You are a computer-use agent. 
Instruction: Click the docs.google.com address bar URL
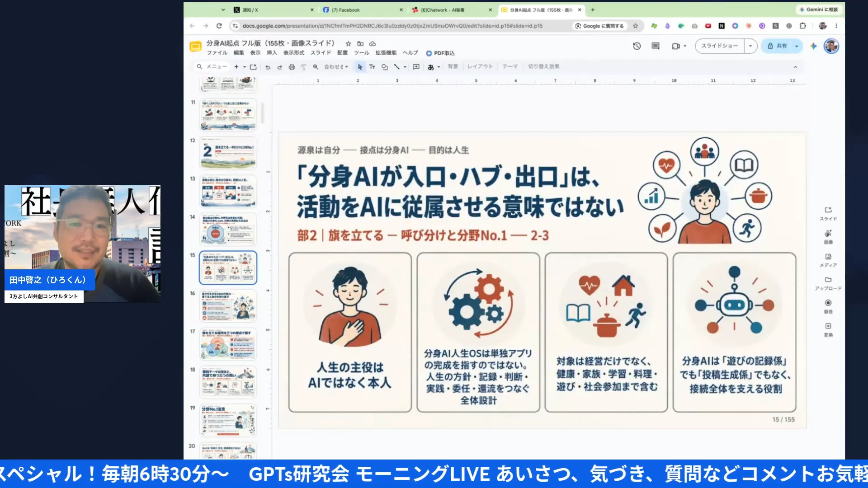pos(392,26)
